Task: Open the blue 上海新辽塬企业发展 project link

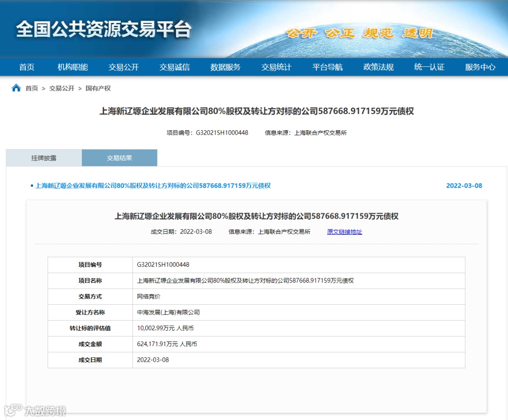Action: coord(153,186)
